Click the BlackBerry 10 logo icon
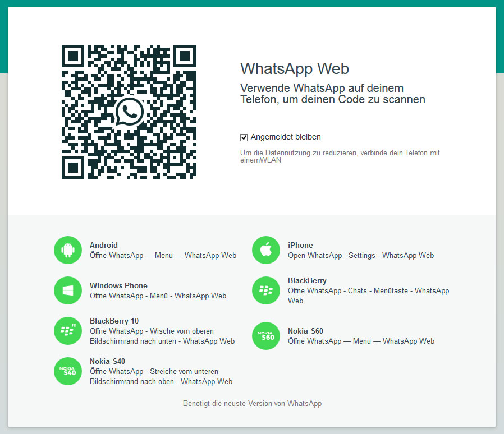The width and height of the screenshot is (504, 434). tap(68, 331)
